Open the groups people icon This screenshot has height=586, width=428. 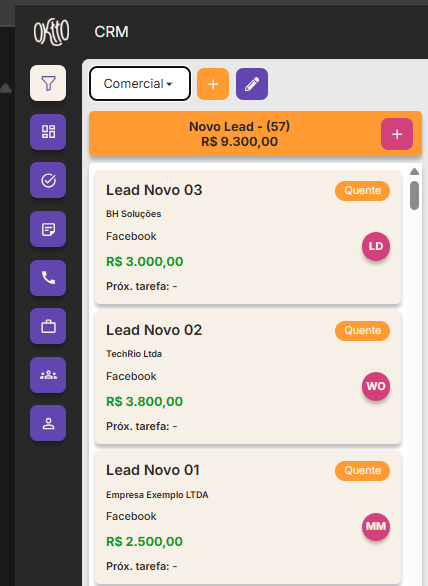[x=48, y=375]
